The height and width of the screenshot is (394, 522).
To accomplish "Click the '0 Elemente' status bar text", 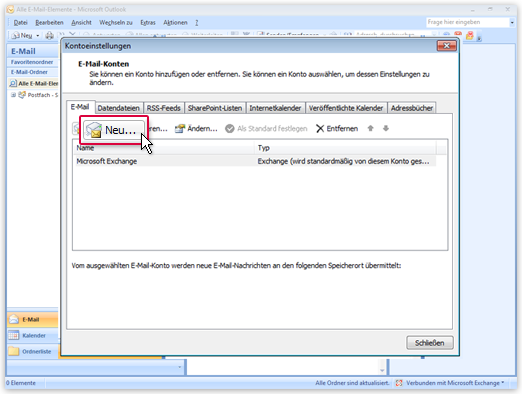I will coord(21,383).
